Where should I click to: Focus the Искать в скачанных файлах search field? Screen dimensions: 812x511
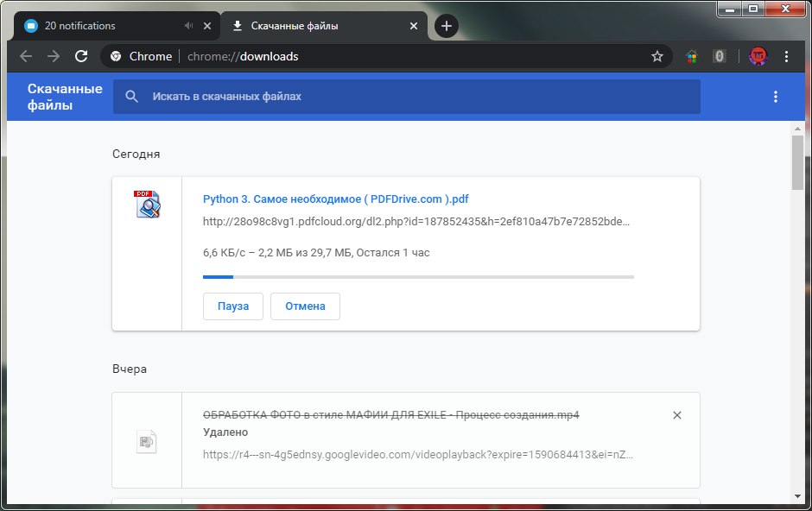click(x=407, y=97)
